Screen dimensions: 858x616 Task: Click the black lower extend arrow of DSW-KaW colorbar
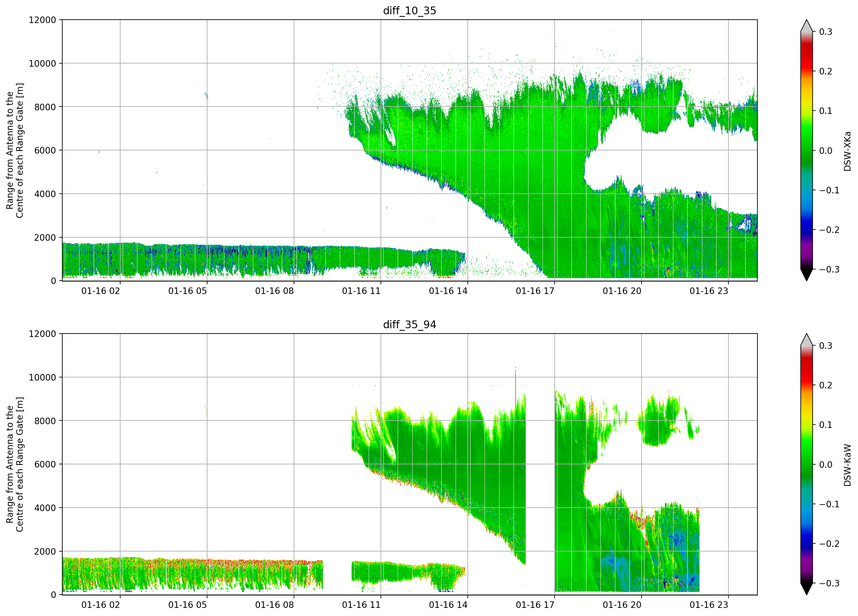point(807,588)
